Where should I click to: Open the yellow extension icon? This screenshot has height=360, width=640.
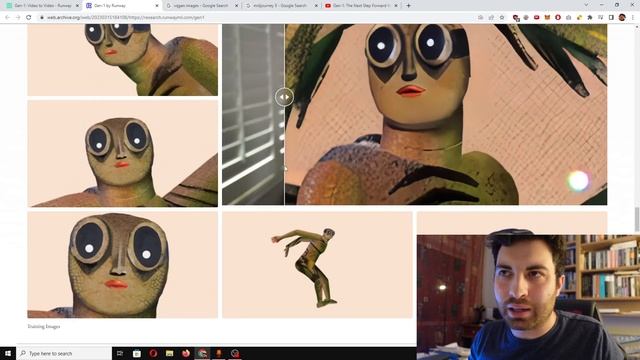tap(579, 18)
